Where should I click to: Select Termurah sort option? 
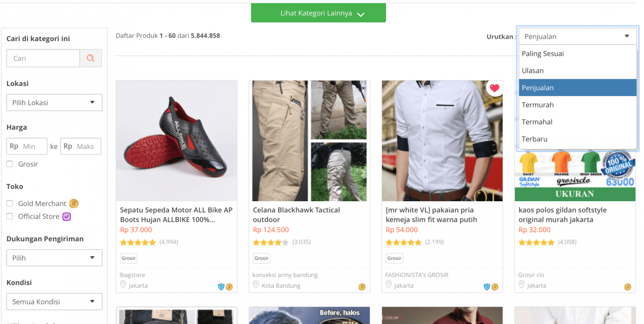tap(578, 105)
